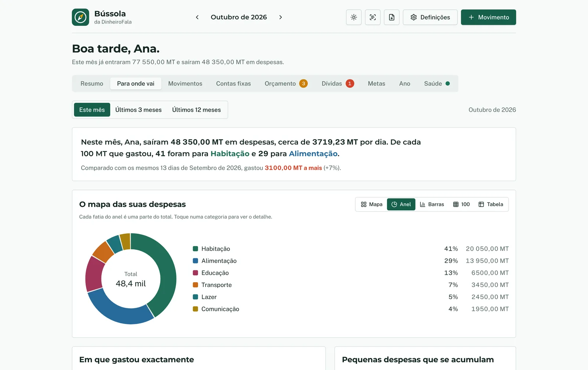Click the red Dívidas badge with 1

tap(350, 83)
